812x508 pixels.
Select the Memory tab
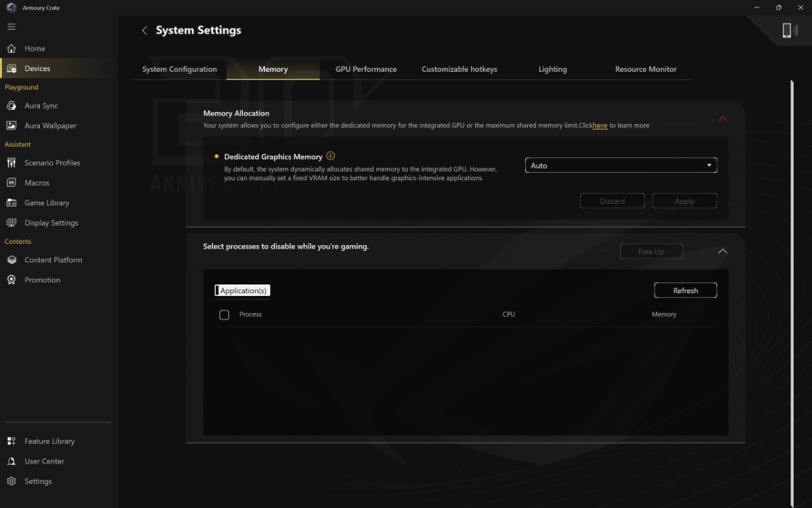point(273,69)
